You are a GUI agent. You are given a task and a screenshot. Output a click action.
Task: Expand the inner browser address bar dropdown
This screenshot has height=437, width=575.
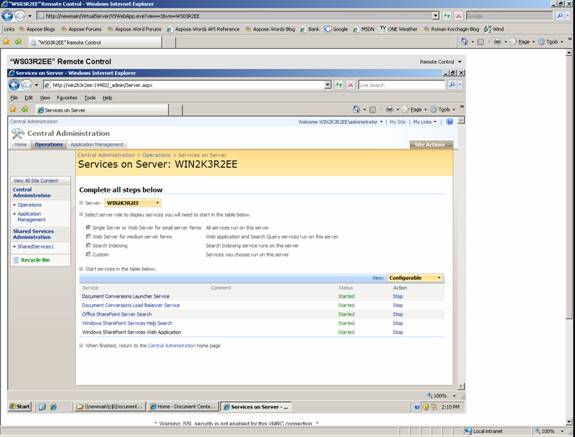tap(327, 85)
